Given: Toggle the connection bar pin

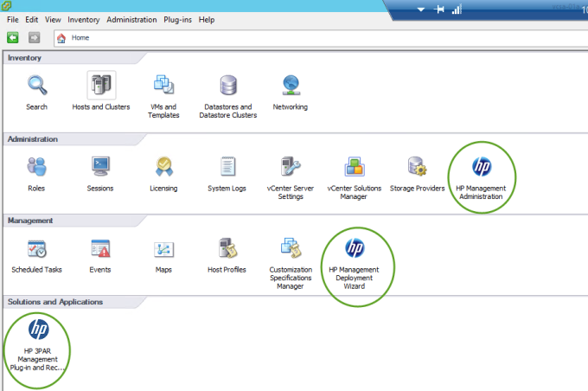Looking at the screenshot, I should [439, 10].
